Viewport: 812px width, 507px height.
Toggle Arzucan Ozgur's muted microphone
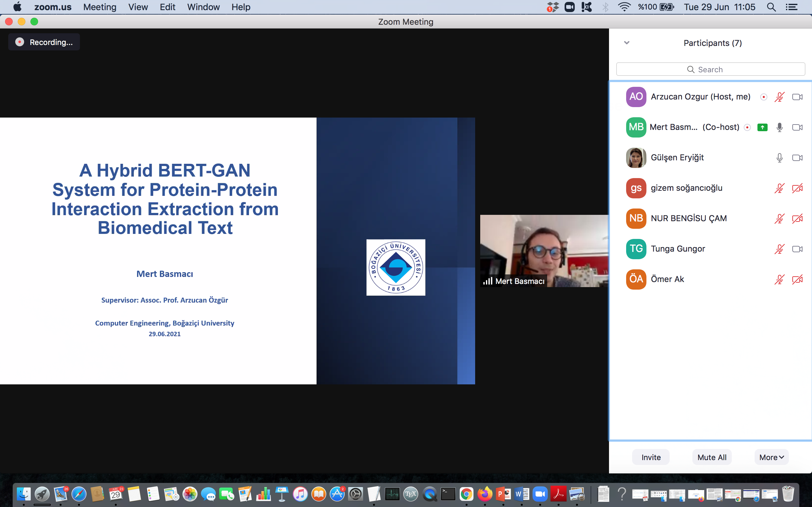pos(779,97)
